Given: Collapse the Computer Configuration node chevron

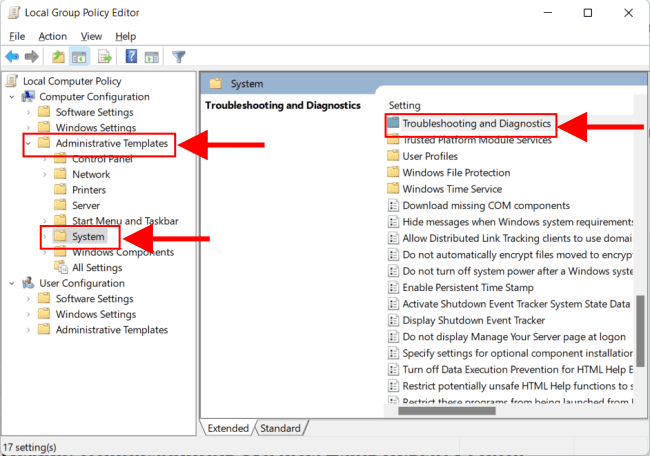Looking at the screenshot, I should 12,97.
